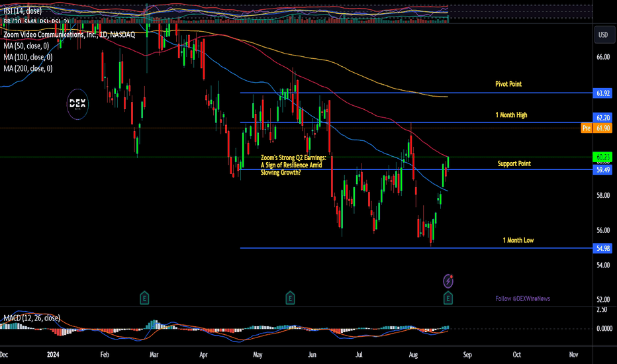Click the Oct label on time axis
Viewport: 617px width, 364px height.
click(x=516, y=355)
